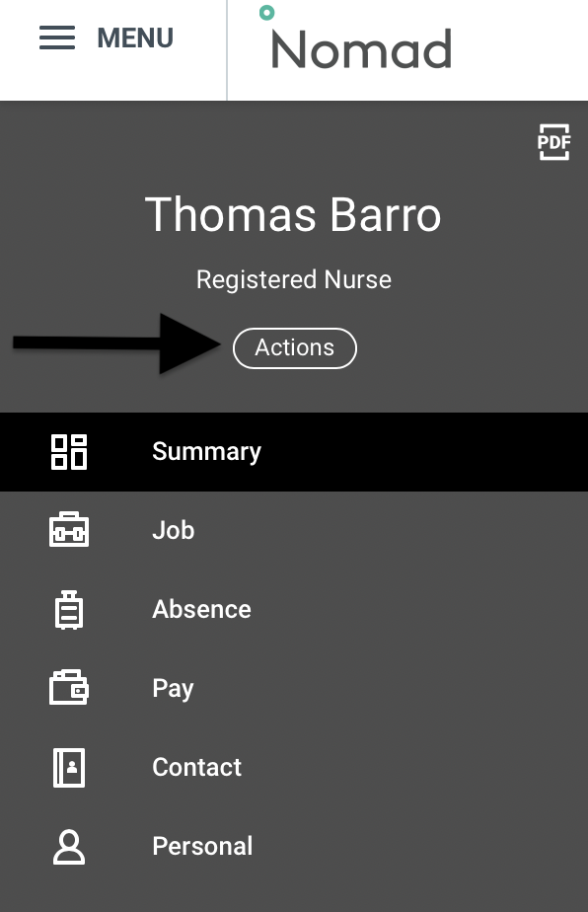Image resolution: width=588 pixels, height=912 pixels.
Task: Select the Summary grid icon
Action: click(x=68, y=451)
